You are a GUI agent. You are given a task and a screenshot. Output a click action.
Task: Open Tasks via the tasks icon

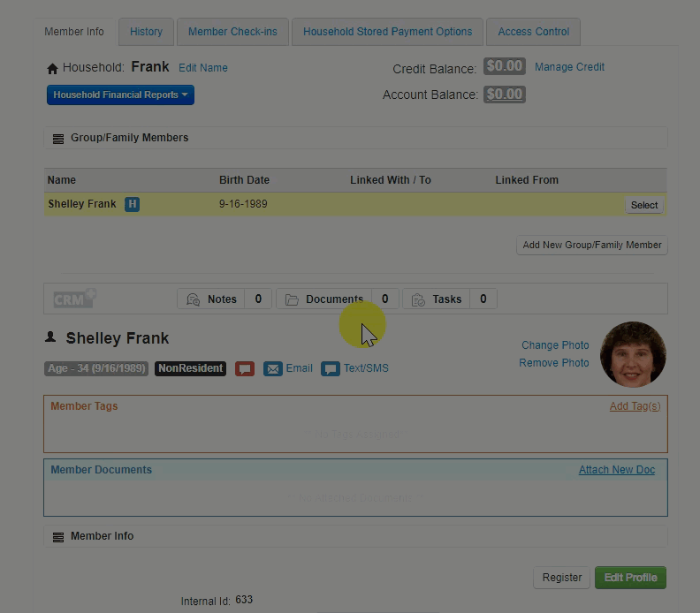click(418, 299)
